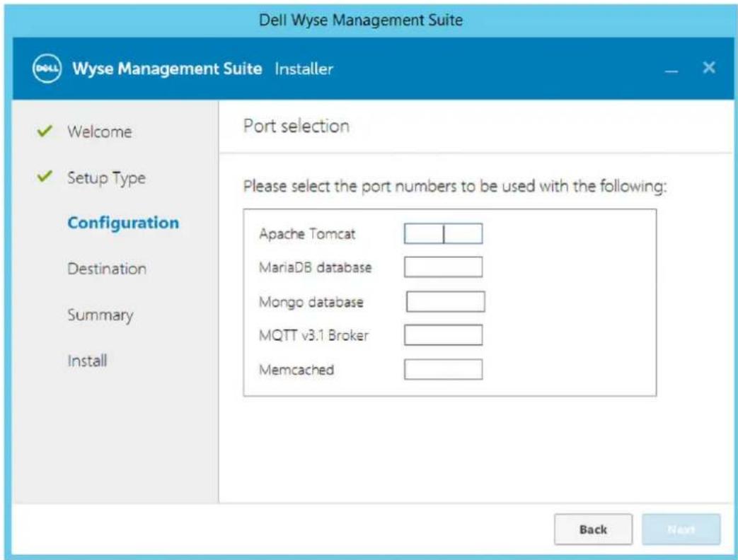Click the Dell logo icon

tap(47, 69)
